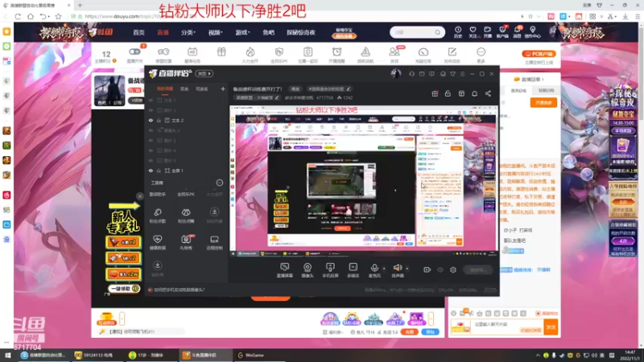
Task: Toggle visibility of 图片 4 layer
Action: click(151, 150)
